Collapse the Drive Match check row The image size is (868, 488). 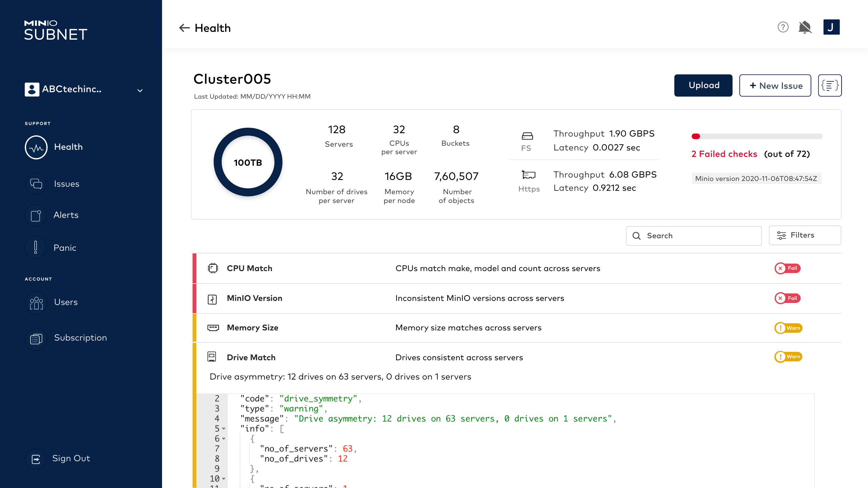(517, 357)
